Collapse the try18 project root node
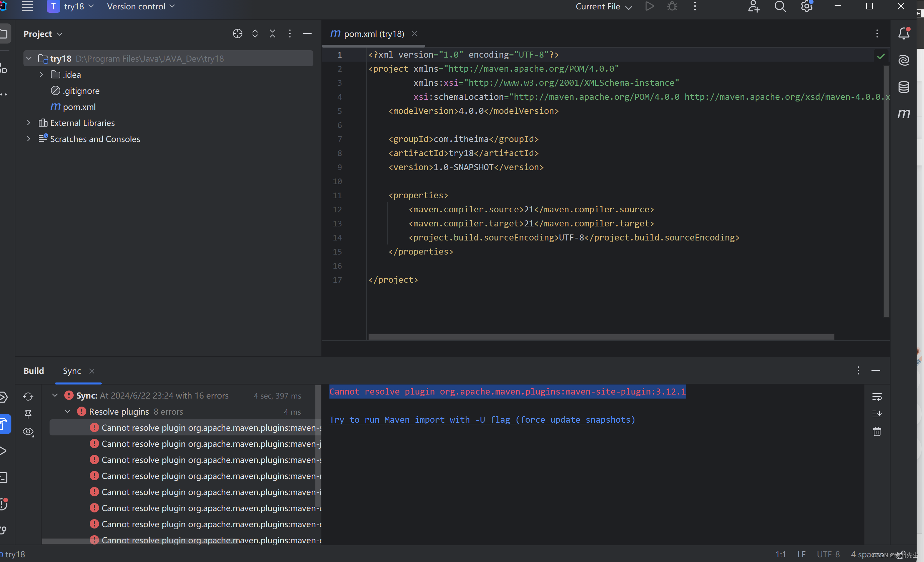 (29, 58)
